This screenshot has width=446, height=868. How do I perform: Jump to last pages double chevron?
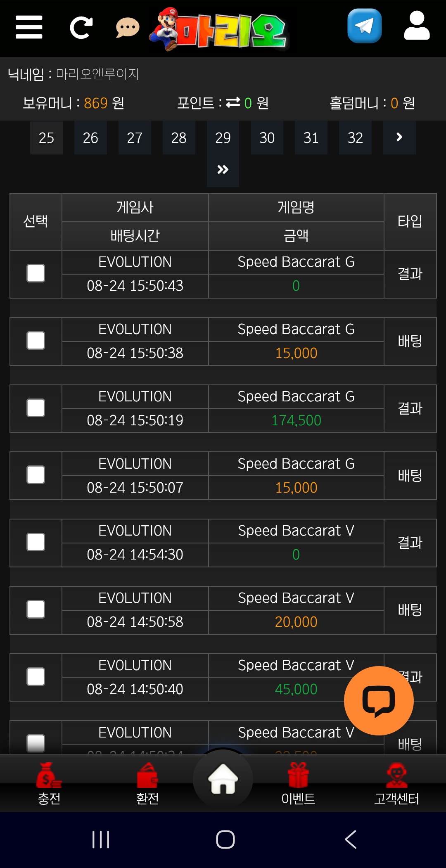[x=223, y=170]
